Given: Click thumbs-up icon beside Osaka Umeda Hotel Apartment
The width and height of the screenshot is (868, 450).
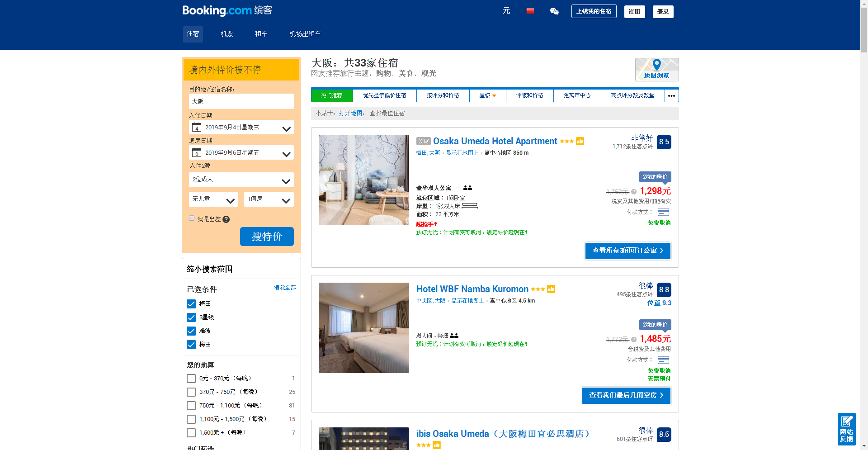Looking at the screenshot, I should coord(580,141).
